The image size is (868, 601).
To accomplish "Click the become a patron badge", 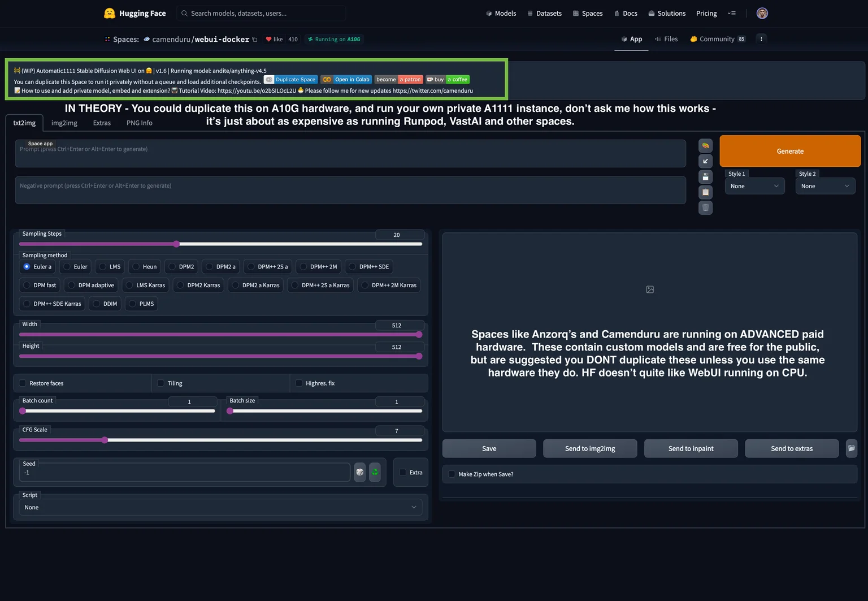I will [398, 80].
